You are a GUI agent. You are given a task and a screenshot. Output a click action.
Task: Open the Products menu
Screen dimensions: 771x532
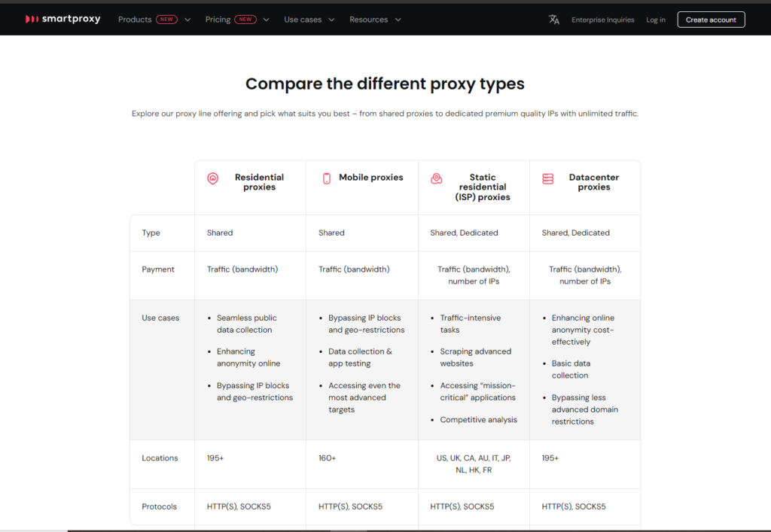tap(135, 20)
